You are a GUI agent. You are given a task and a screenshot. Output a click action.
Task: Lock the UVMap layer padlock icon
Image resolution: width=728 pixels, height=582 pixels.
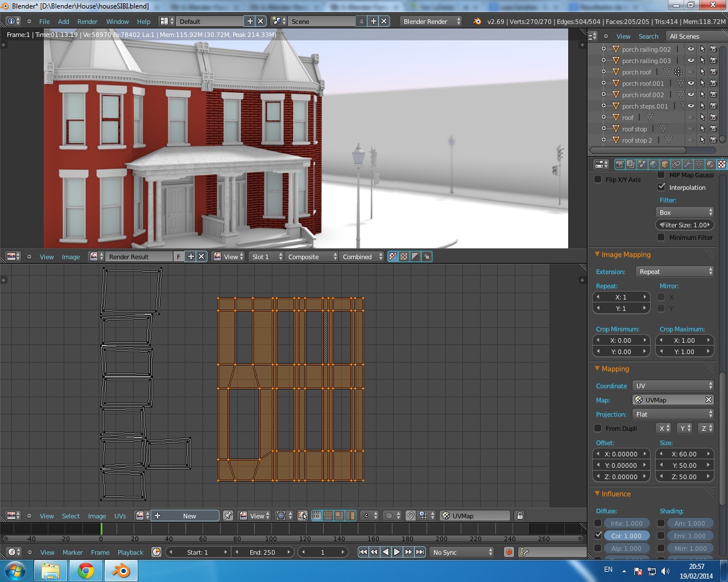tap(519, 516)
